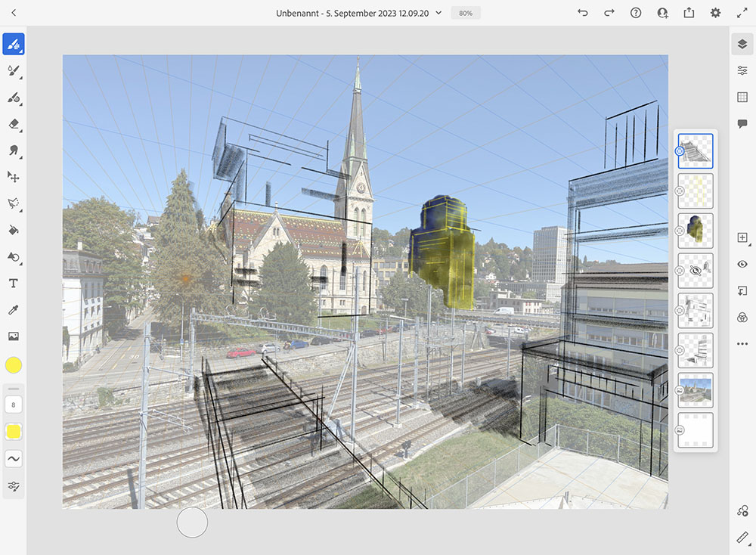Toggle layer visibility with the eye icon
Screen dimensions: 756x555
point(742,264)
